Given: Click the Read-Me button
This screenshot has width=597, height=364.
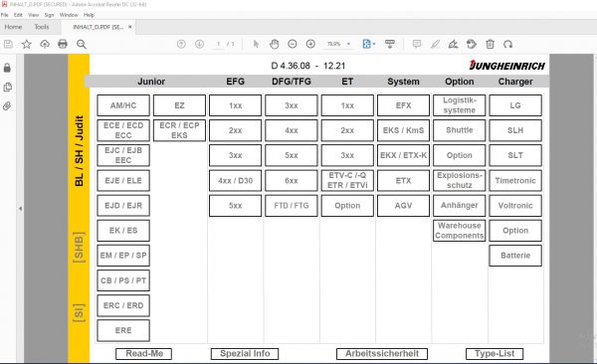Looking at the screenshot, I should click(x=144, y=354).
